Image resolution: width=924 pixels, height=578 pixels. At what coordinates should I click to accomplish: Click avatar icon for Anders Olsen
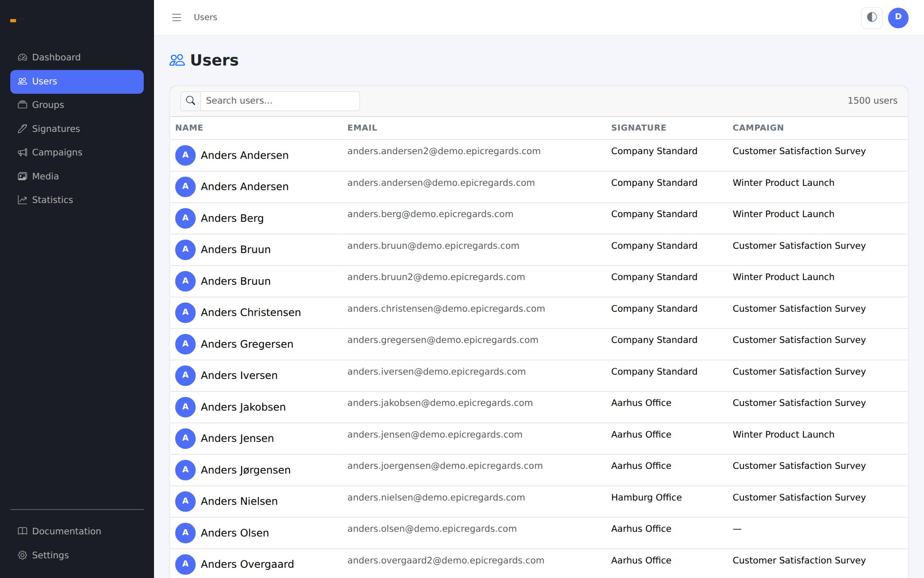click(186, 533)
